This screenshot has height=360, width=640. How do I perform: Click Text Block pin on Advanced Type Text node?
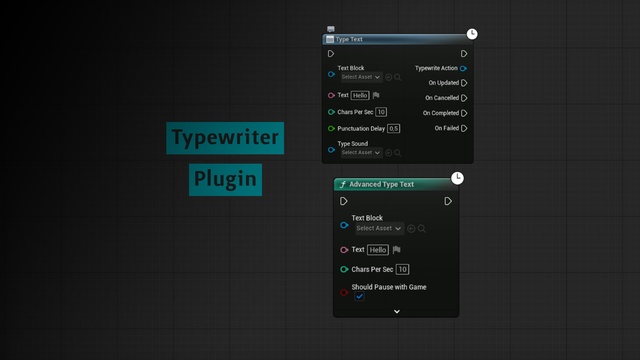344,225
